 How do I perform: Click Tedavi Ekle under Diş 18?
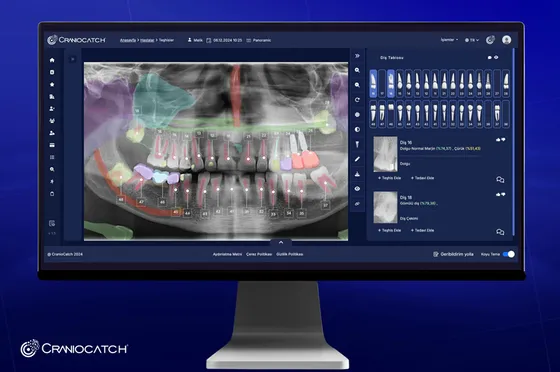[422, 230]
